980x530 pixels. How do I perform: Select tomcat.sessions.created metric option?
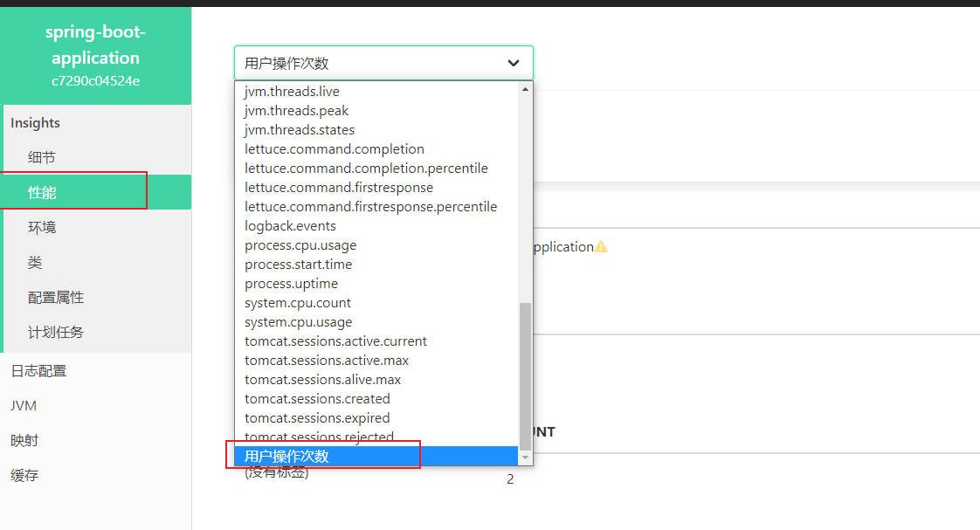[317, 399]
